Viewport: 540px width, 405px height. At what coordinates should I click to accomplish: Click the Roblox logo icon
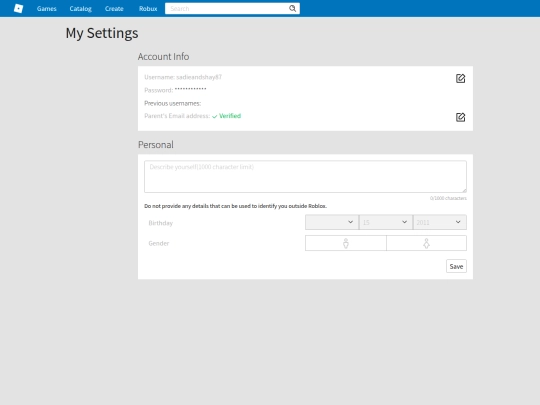[18, 9]
